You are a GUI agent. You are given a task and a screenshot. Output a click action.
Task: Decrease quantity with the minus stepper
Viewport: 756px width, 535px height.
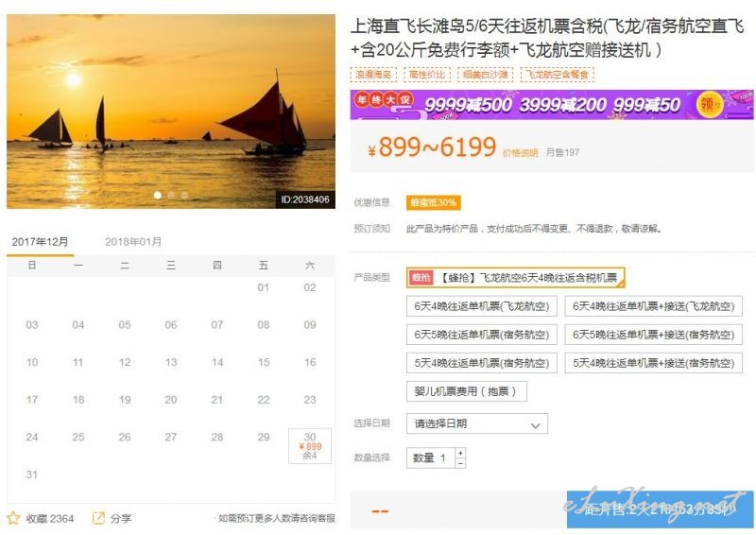tap(460, 463)
